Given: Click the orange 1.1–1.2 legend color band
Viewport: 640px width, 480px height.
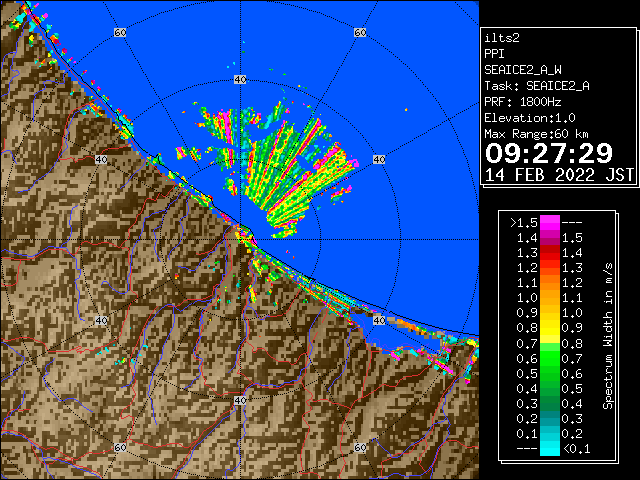Looking at the screenshot, I should pyautogui.click(x=549, y=282).
